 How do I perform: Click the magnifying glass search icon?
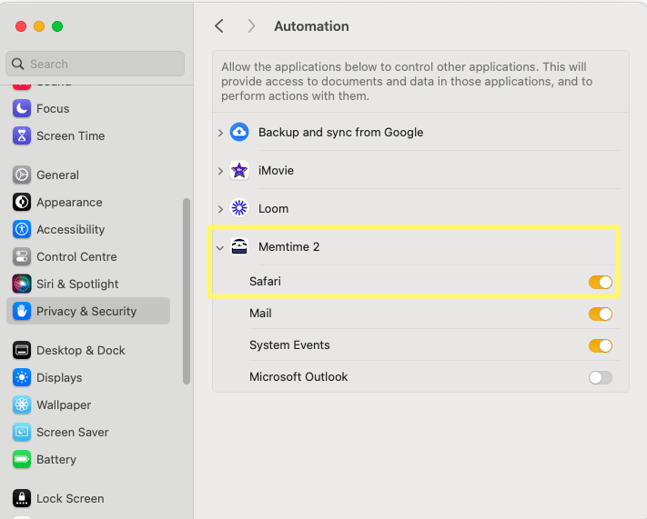[18, 64]
